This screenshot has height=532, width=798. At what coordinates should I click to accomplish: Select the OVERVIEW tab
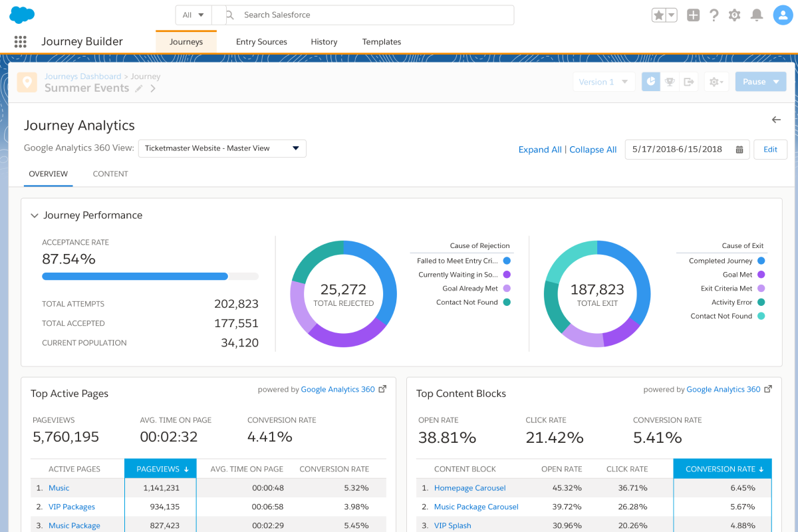coord(48,174)
